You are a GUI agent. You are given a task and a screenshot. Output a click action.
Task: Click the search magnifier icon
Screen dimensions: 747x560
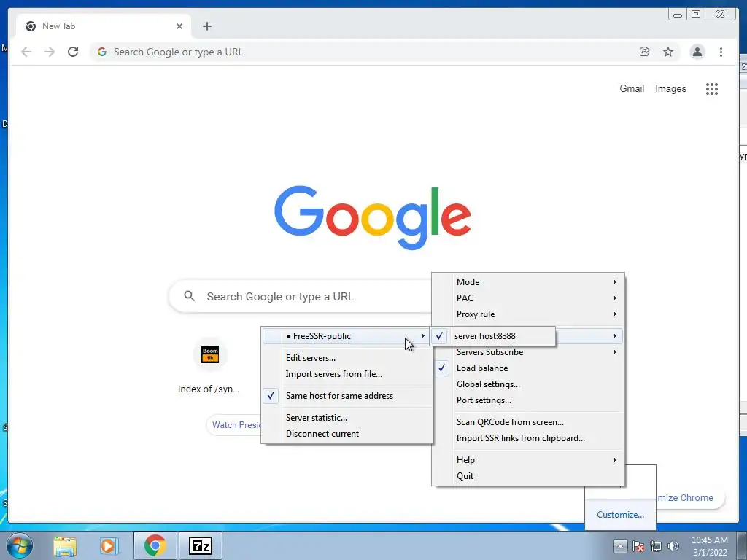(189, 296)
